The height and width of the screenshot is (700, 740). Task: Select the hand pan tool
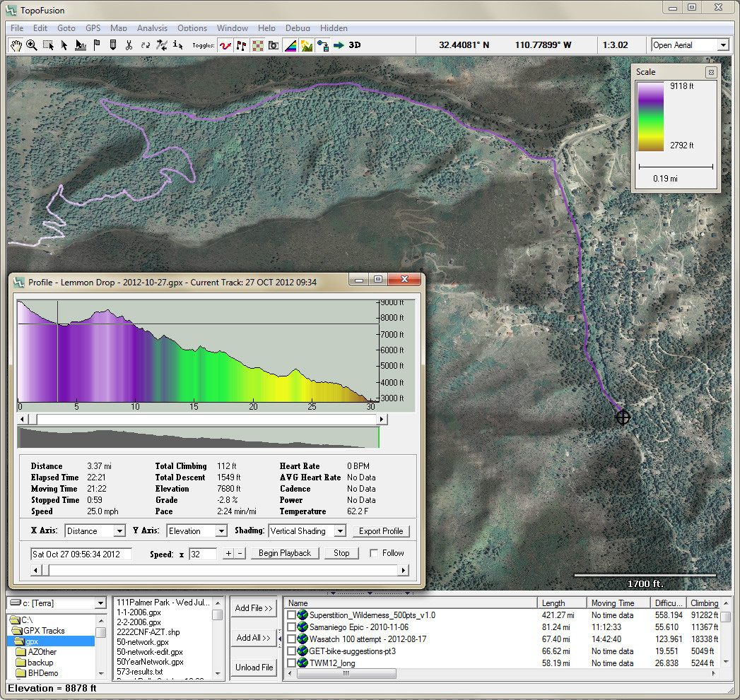click(x=16, y=45)
